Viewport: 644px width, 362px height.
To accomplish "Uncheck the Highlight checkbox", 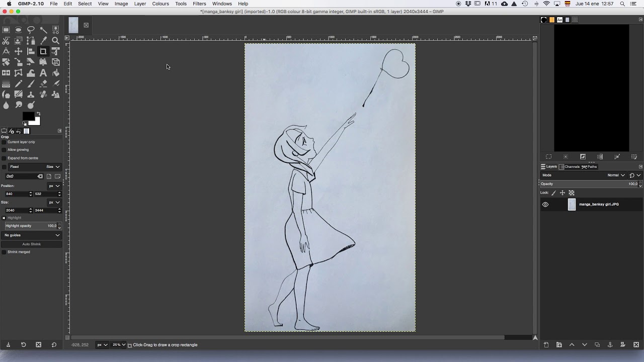I will (4, 218).
